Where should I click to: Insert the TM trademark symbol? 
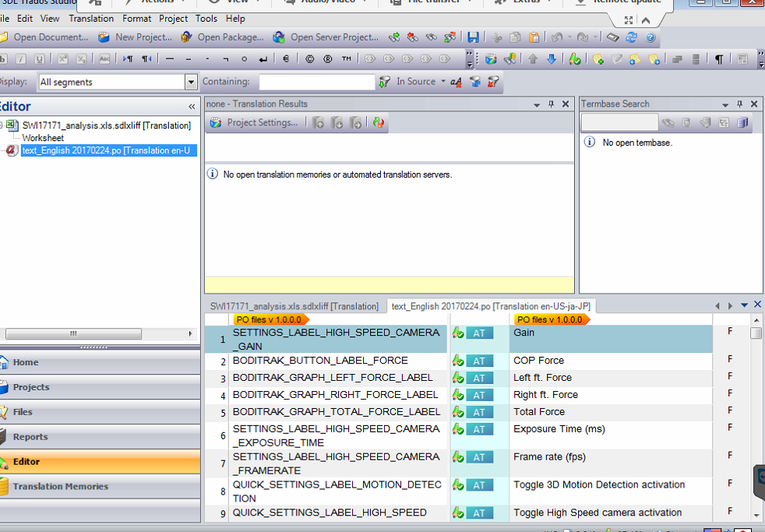click(347, 59)
